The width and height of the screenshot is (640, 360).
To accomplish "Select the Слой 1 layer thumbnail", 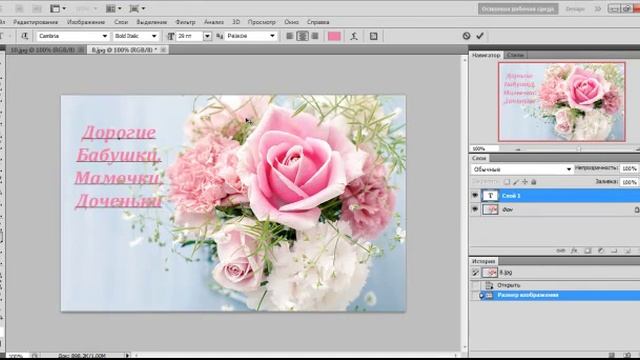I will (490, 196).
